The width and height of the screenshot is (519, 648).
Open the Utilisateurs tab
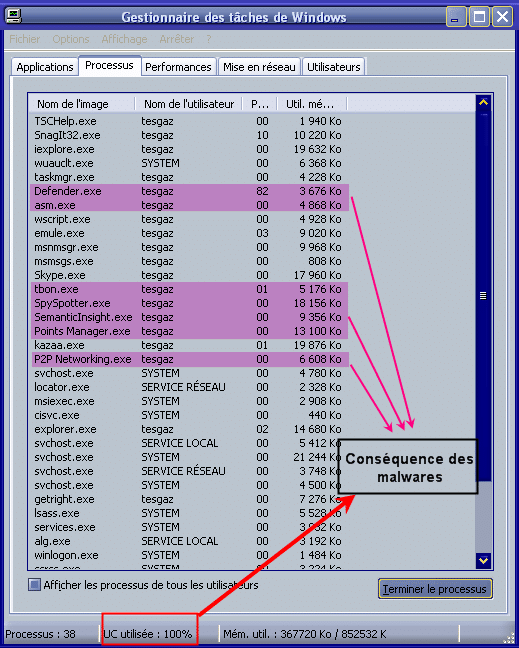click(333, 67)
